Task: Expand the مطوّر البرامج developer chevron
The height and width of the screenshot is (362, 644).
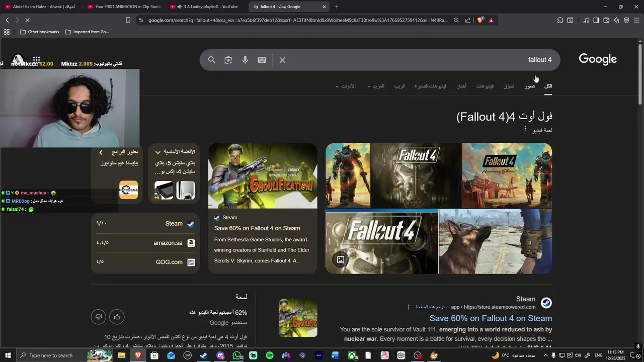Action: 101,152
